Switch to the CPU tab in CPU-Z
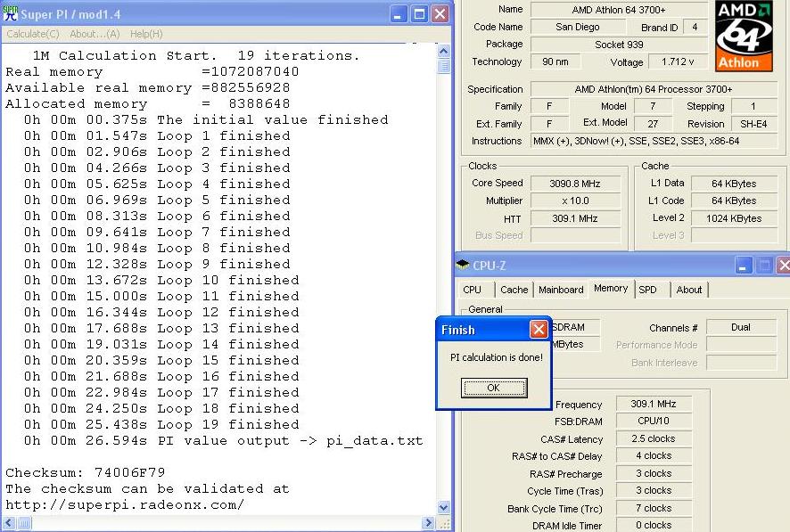The image size is (790, 532). 472,290
